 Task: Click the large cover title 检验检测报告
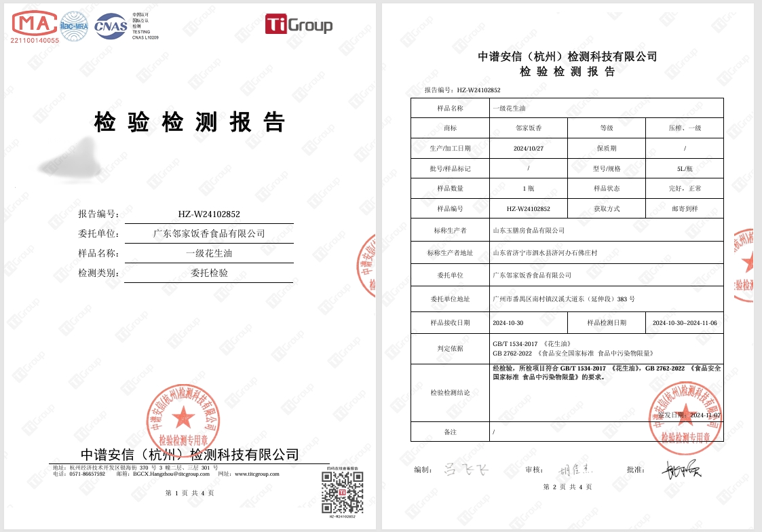(x=189, y=122)
